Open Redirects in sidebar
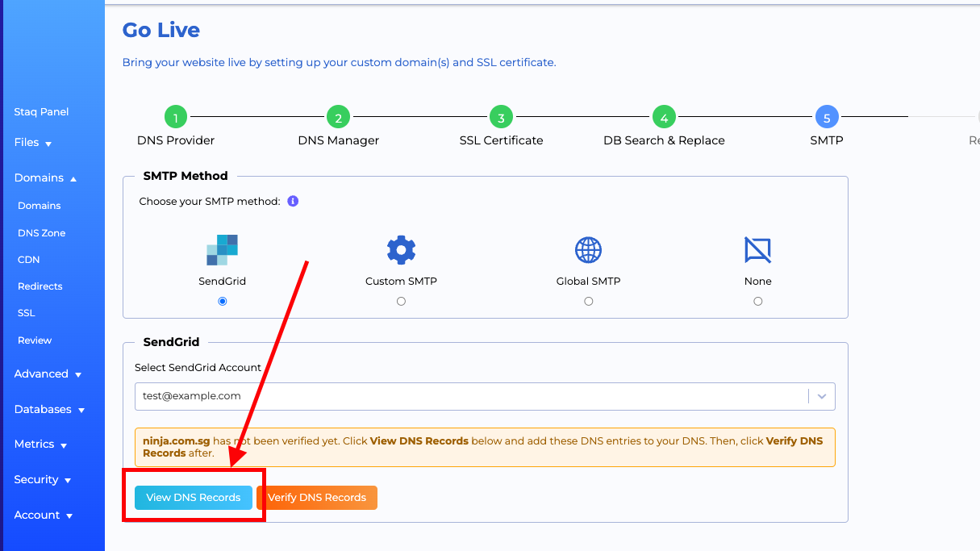 coord(40,286)
